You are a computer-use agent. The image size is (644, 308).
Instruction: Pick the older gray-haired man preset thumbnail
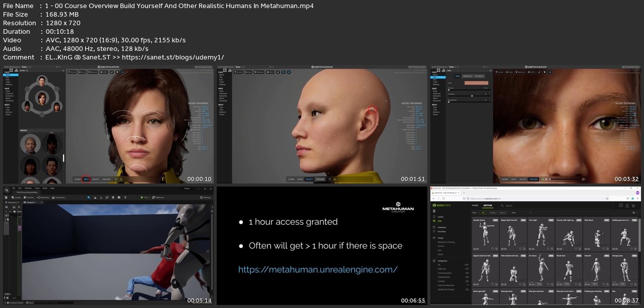(x=30, y=145)
